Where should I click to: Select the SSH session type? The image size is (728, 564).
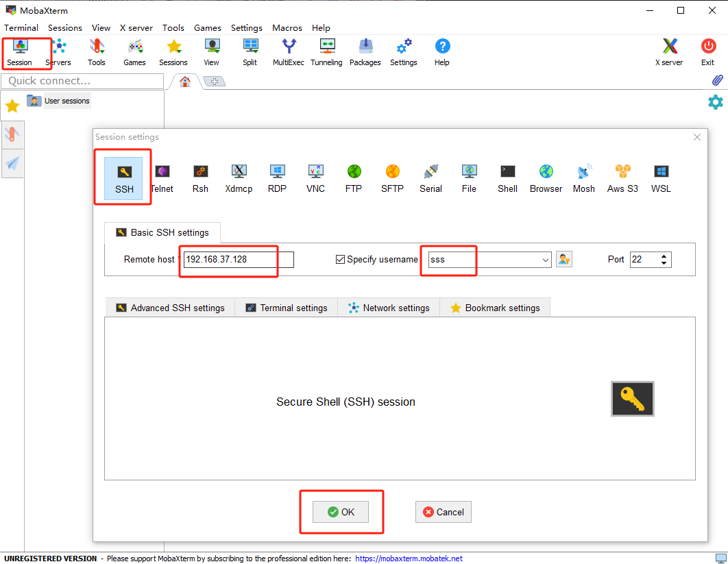coord(124,178)
